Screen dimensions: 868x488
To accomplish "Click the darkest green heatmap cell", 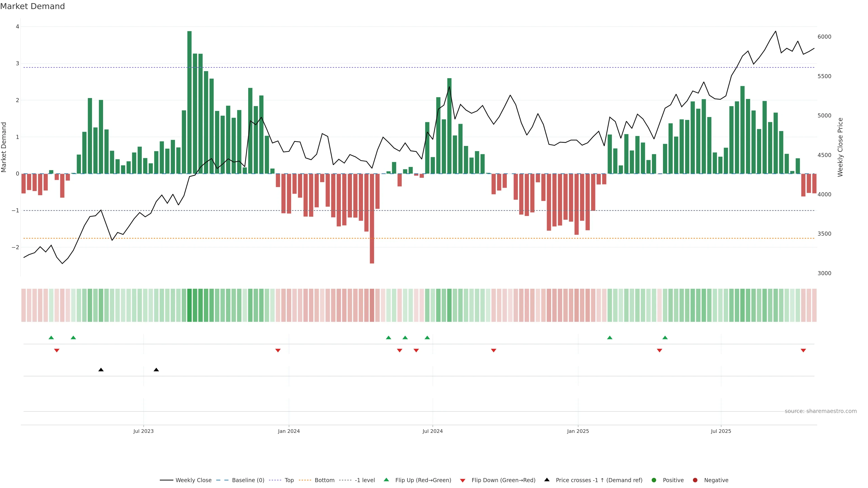I will (189, 305).
